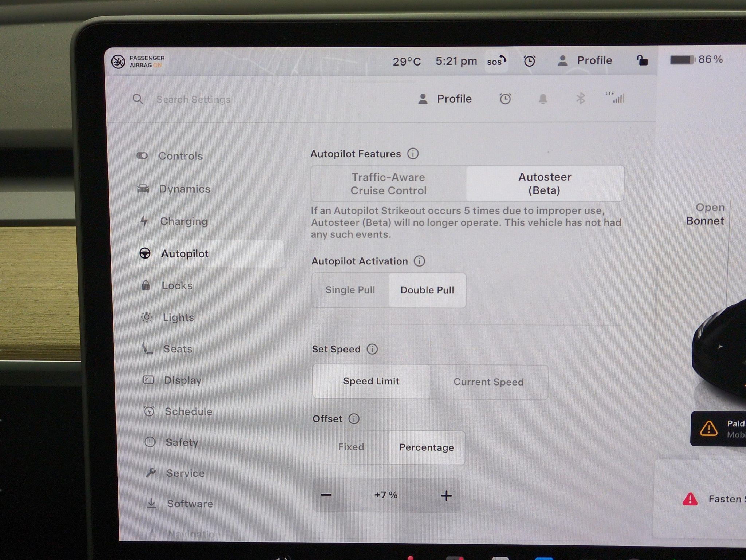Set speed to Current Speed
The image size is (746, 560).
[x=488, y=382]
